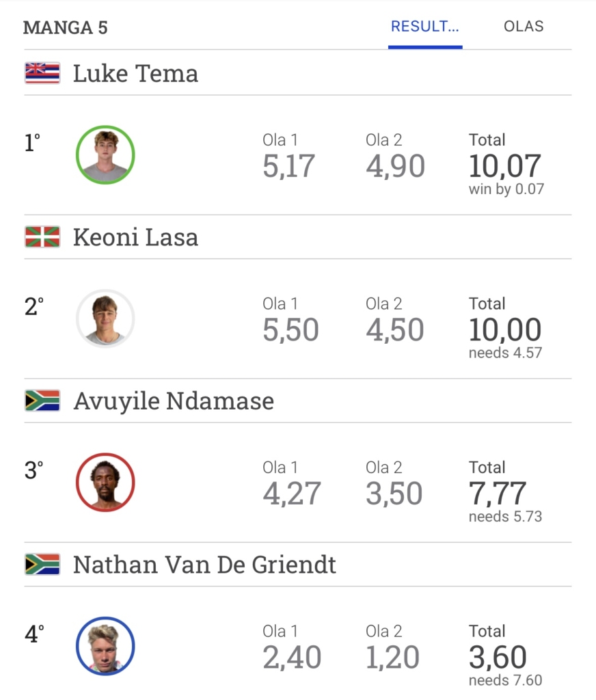The image size is (596, 700).
Task: Open surfer name Luke Tema
Action: [135, 74]
